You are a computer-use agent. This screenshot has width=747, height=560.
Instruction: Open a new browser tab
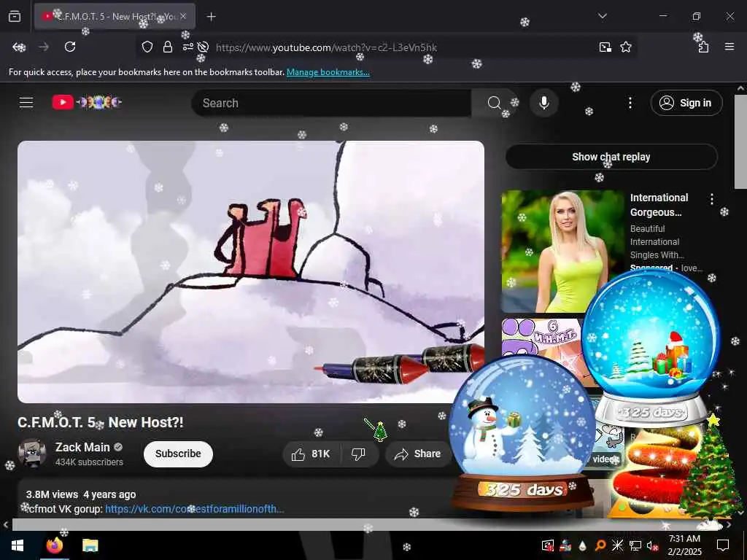point(212,17)
